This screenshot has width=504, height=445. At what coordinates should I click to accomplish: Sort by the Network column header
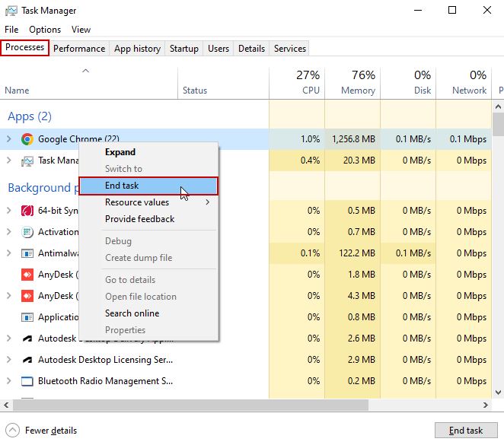[464, 83]
